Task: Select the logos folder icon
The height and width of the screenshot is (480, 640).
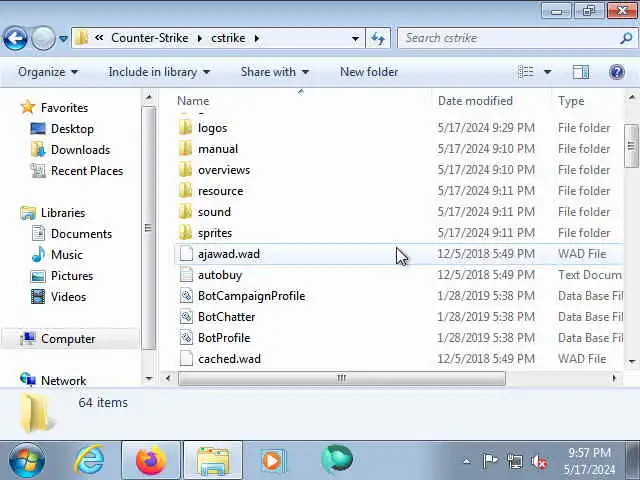Action: 185,128
